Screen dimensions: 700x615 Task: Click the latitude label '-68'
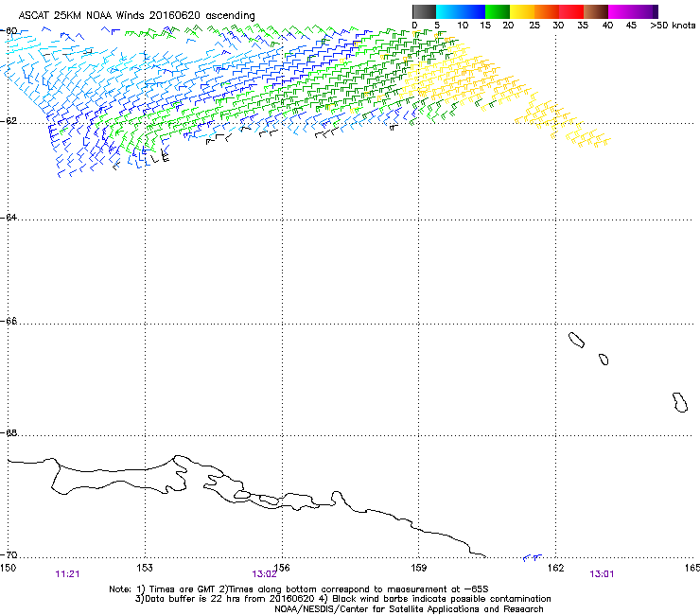pos(9,432)
